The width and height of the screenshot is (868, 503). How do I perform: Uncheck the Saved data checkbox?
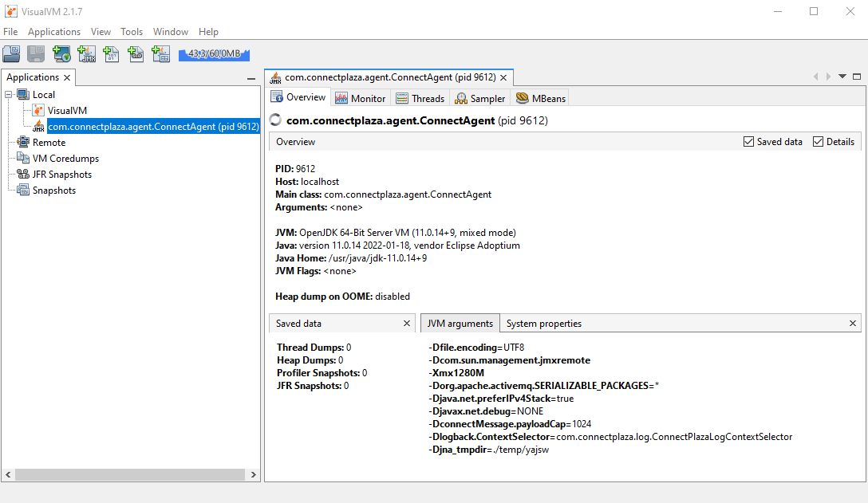coord(748,142)
